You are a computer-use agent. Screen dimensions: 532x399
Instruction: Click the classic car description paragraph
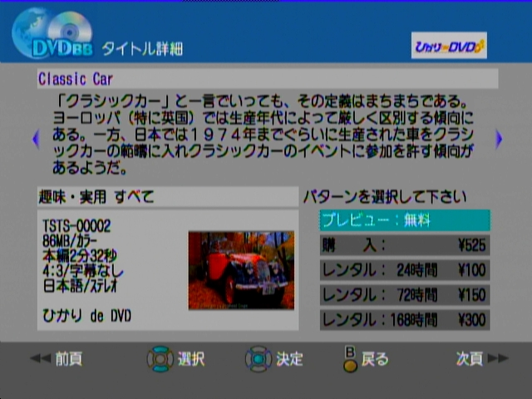264,135
